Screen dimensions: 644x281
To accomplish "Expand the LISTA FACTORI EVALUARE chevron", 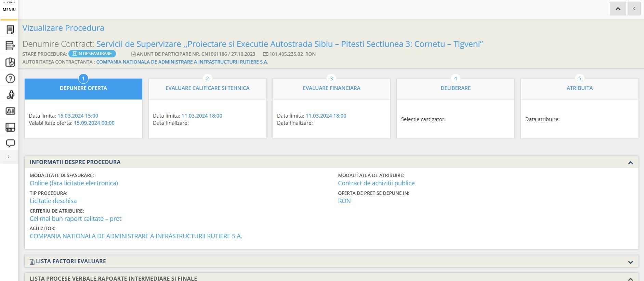I will point(630,262).
